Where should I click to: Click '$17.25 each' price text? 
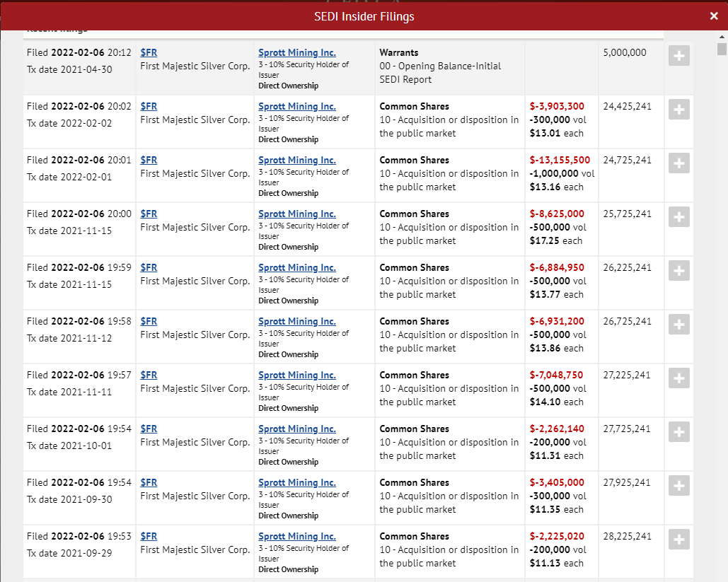click(x=556, y=241)
